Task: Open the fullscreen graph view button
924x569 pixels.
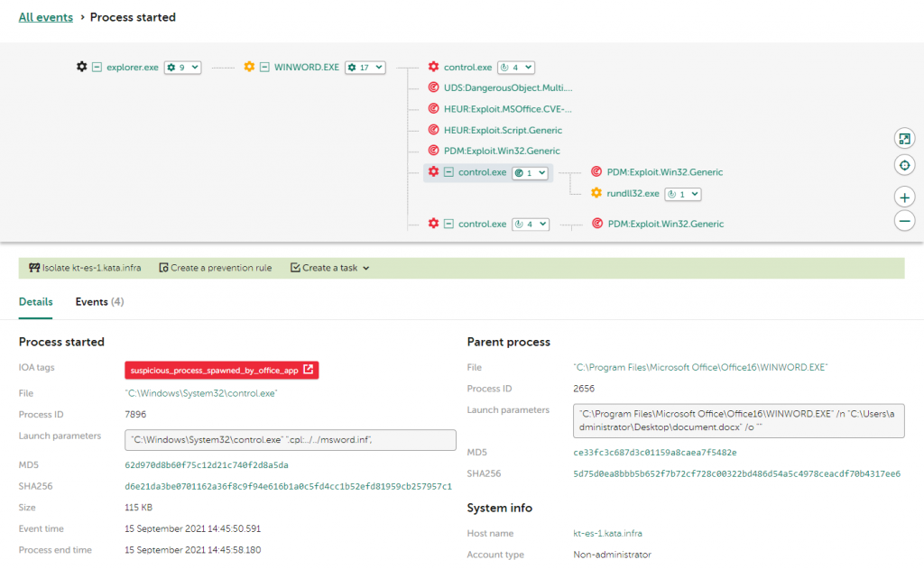Action: (x=904, y=139)
